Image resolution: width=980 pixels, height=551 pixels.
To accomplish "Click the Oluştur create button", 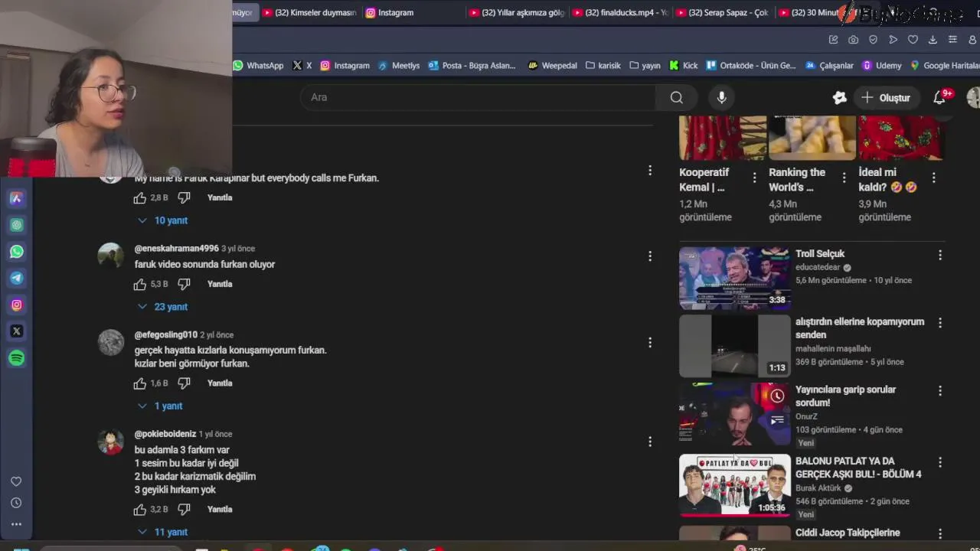I will [x=886, y=97].
